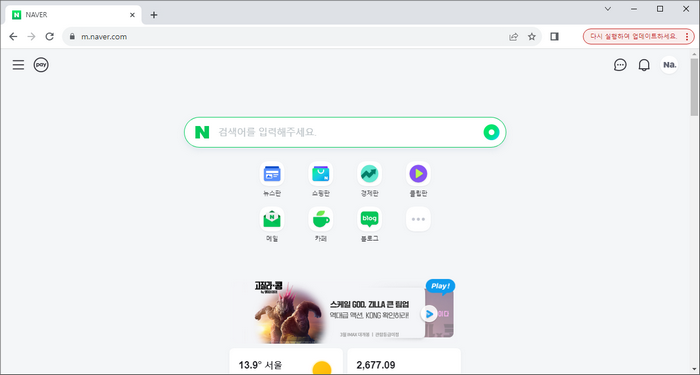Show more services with ellipsis icon
The height and width of the screenshot is (375, 700).
tap(418, 219)
